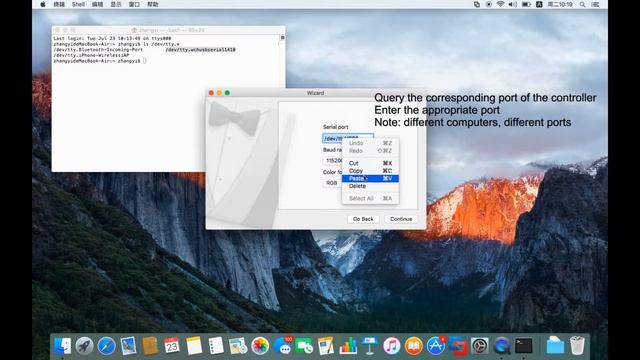Click /dev/tty.Bluetooth-Incoming-Port text in Terminal
The image size is (640, 360).
98,49
